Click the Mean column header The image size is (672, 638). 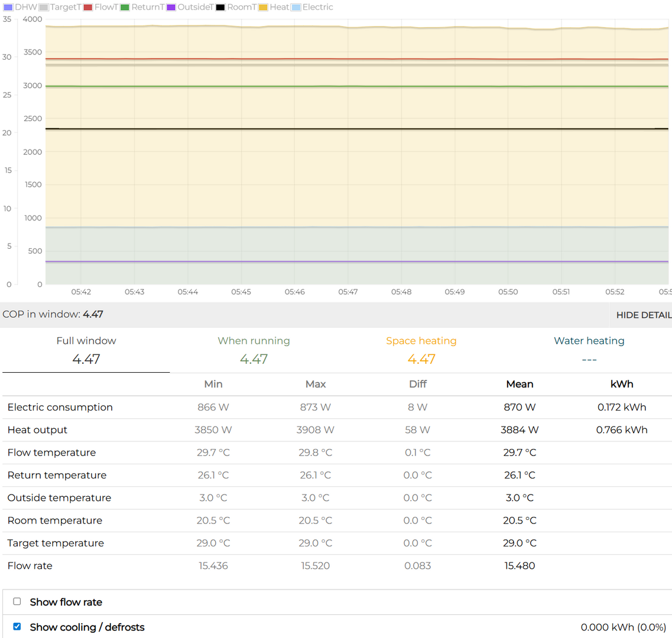pos(520,384)
